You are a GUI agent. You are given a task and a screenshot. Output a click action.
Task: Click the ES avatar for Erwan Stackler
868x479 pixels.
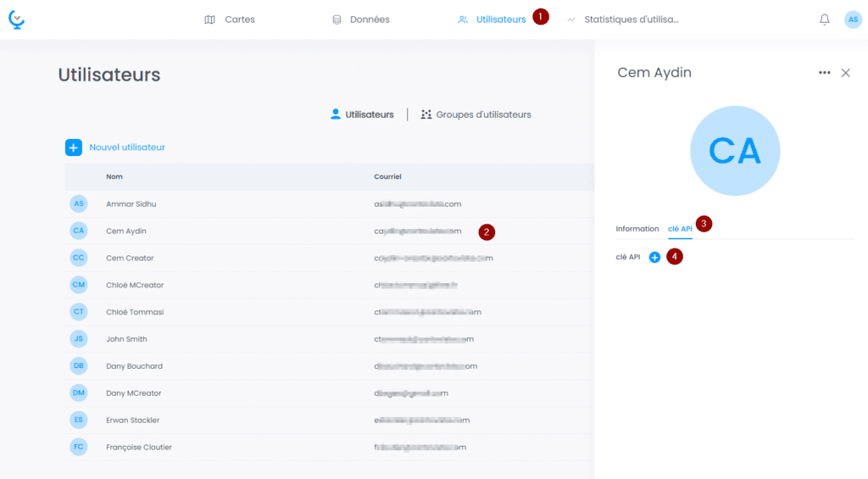tap(79, 420)
